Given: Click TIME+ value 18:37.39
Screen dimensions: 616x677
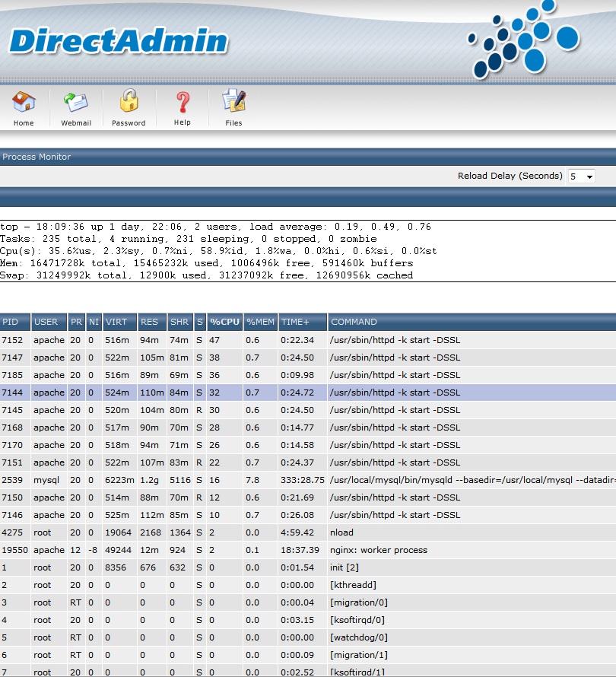Looking at the screenshot, I should point(300,550).
